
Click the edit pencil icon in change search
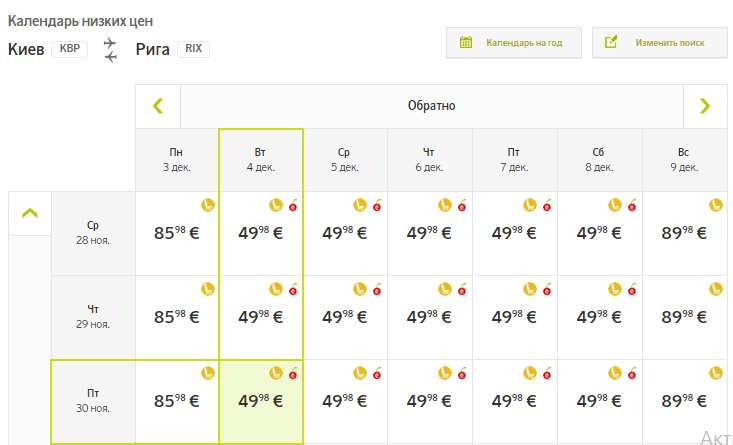pyautogui.click(x=612, y=43)
